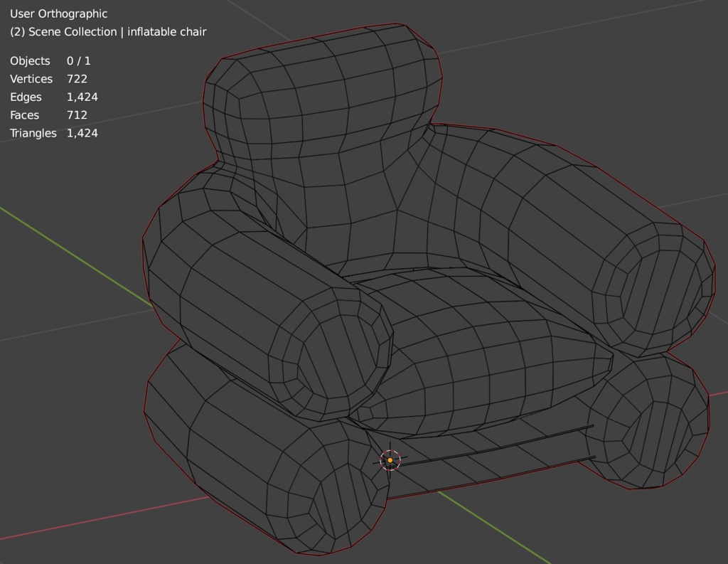Click the orange object origin dot
The width and height of the screenshot is (728, 564).
click(x=390, y=460)
